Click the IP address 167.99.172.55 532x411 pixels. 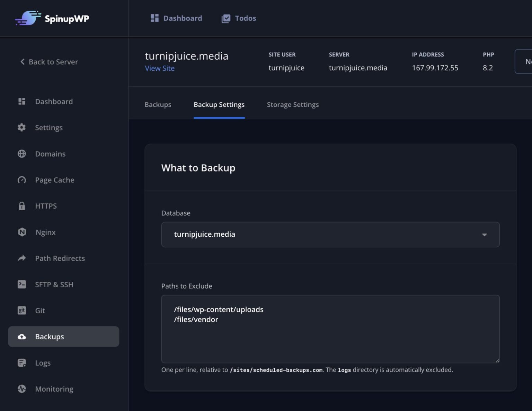pyautogui.click(x=435, y=68)
